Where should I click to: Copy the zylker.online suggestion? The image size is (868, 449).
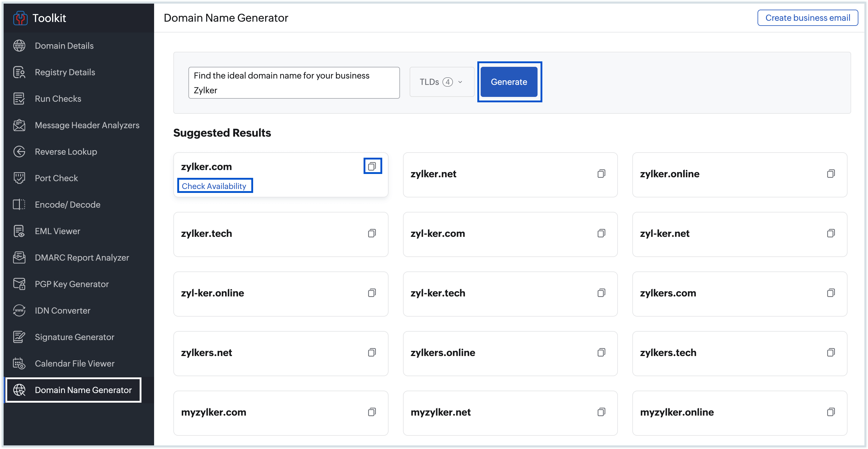(x=831, y=173)
